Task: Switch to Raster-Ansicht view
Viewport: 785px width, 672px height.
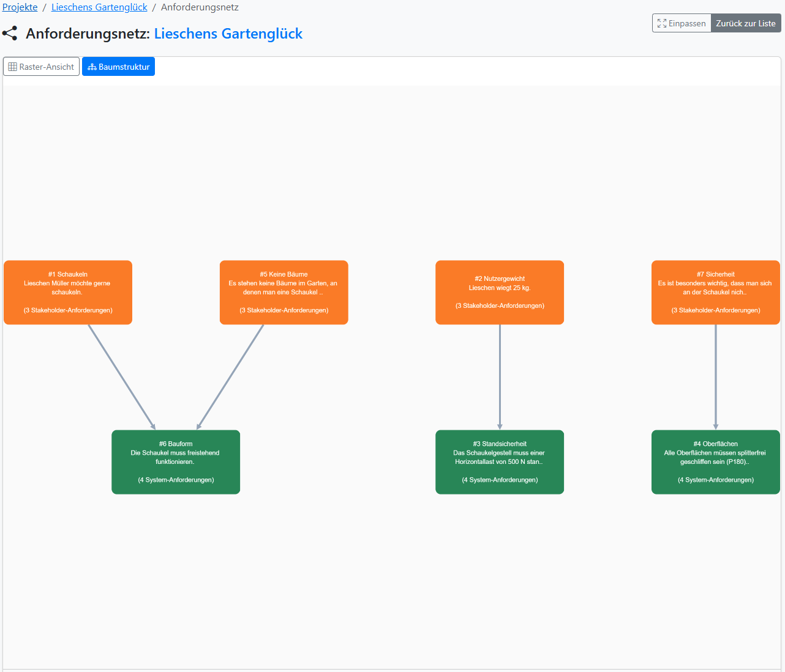Action: coord(42,67)
